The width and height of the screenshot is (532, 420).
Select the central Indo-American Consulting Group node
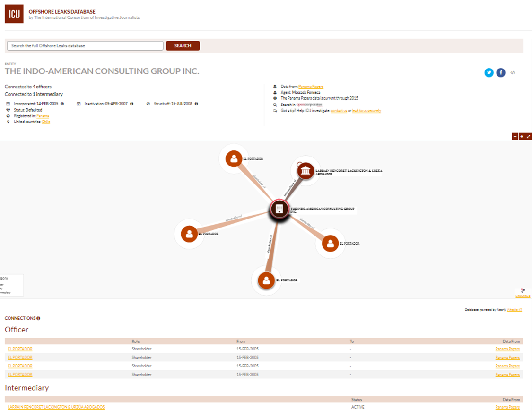(279, 209)
